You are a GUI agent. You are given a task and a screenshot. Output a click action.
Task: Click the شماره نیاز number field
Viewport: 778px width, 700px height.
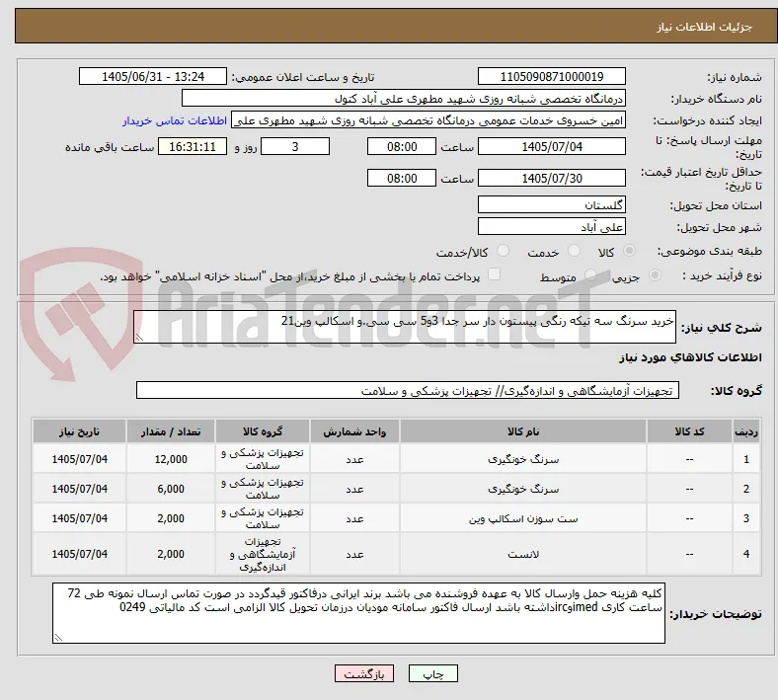551,76
